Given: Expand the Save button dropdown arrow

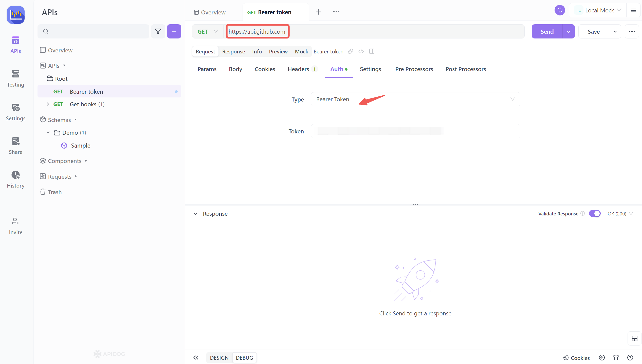Looking at the screenshot, I should click(x=615, y=31).
